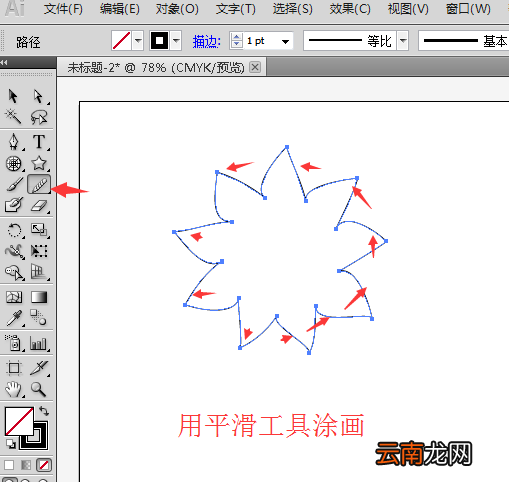Collapse the tools panel double-arrow
509x482 pixels.
[4, 62]
